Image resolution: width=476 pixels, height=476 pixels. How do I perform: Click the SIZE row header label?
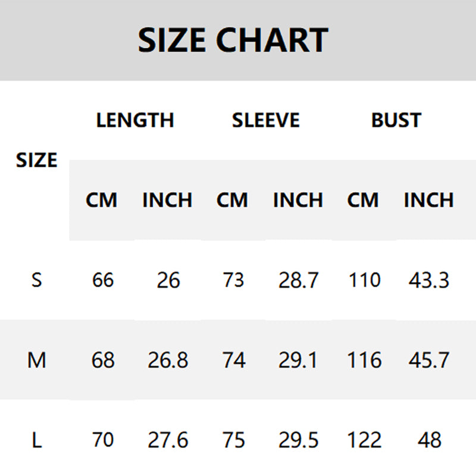[36, 160]
